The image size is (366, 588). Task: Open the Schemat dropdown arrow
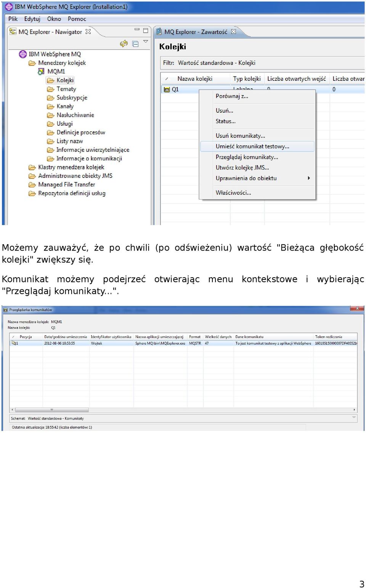point(354,418)
